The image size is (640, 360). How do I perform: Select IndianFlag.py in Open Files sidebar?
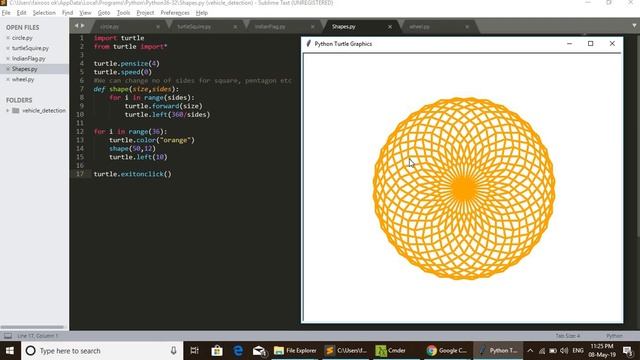29,58
